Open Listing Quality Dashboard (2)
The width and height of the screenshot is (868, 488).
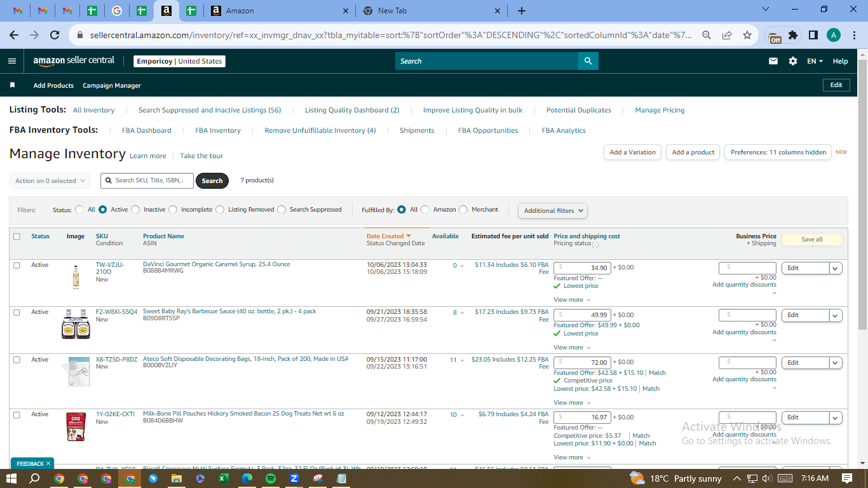pos(352,110)
